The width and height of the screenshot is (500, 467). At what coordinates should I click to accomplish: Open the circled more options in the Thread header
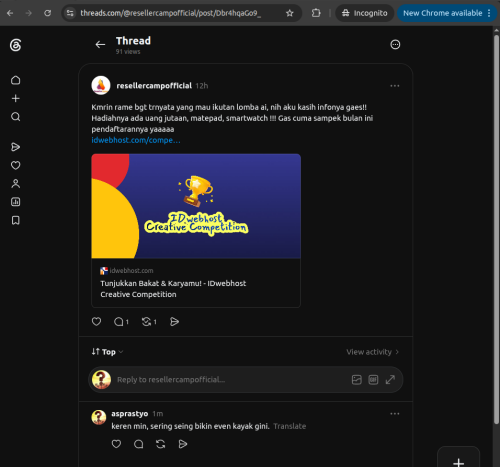tap(395, 44)
